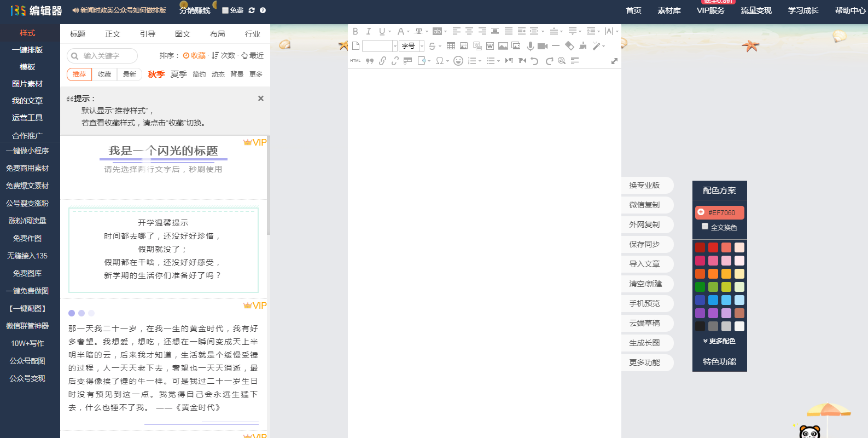Image resolution: width=868 pixels, height=438 pixels.
Task: Click the insert table icon
Action: [451, 46]
